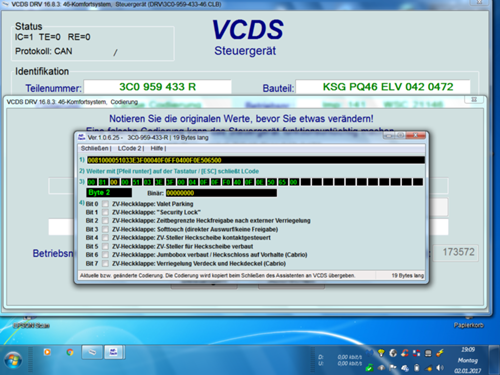Enable Bit 1 "Security Lock" checkbox
The image size is (500, 375).
[x=105, y=212]
